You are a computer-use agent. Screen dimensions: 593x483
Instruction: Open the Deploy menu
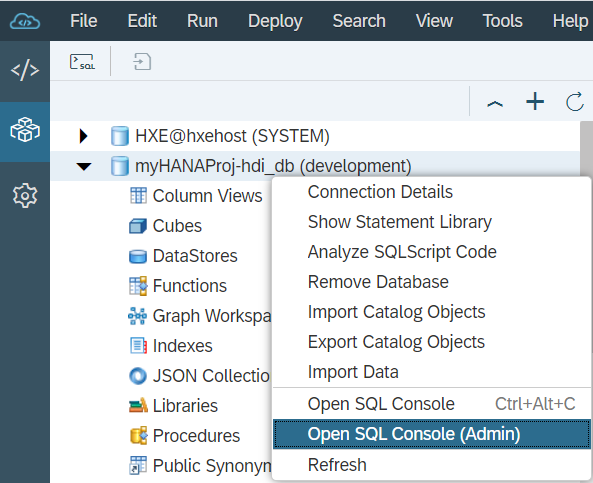[x=275, y=21]
